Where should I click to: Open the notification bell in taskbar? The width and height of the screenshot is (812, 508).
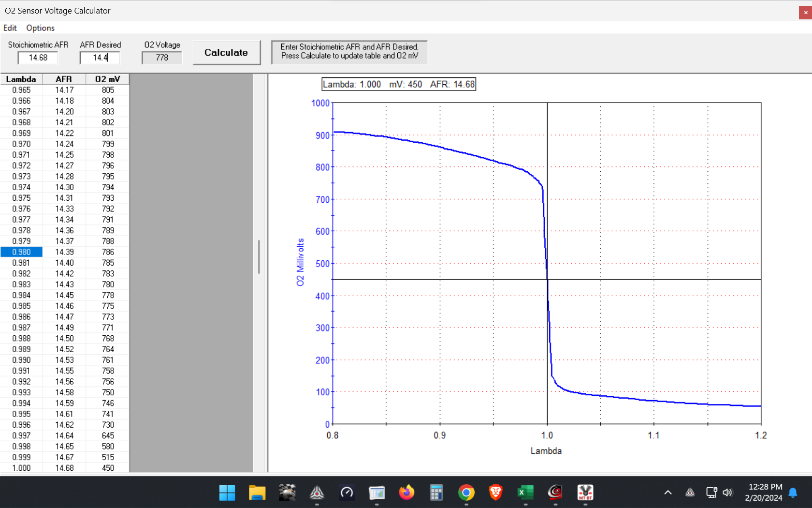pos(793,493)
